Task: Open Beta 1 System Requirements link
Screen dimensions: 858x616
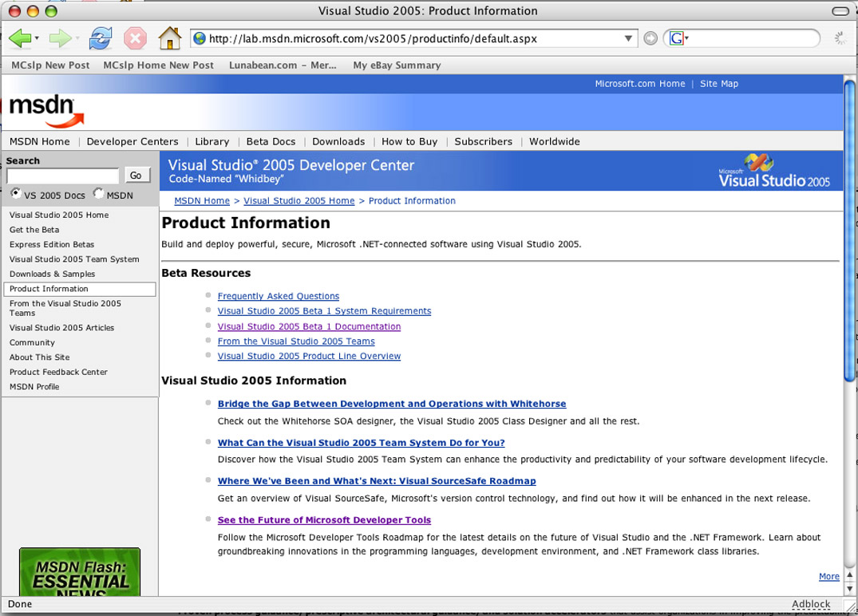Action: click(x=325, y=310)
